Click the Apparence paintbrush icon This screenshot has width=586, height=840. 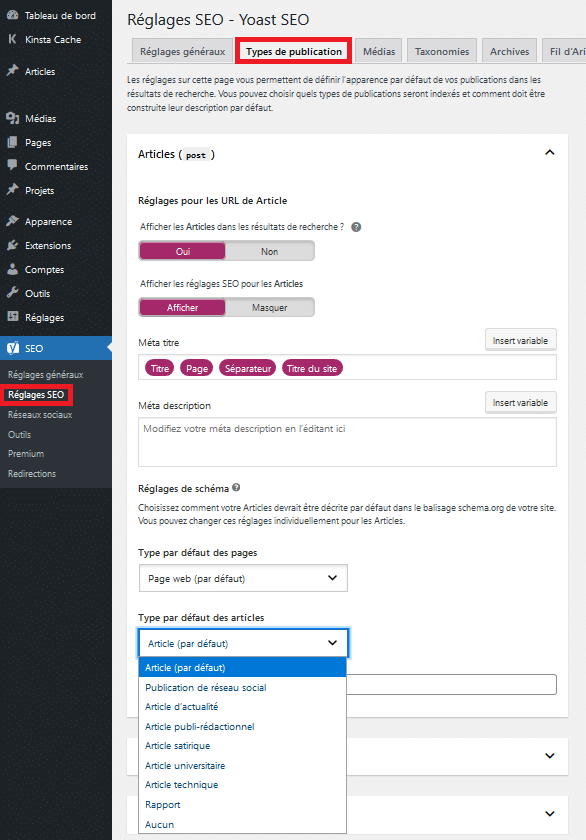pyautogui.click(x=12, y=221)
